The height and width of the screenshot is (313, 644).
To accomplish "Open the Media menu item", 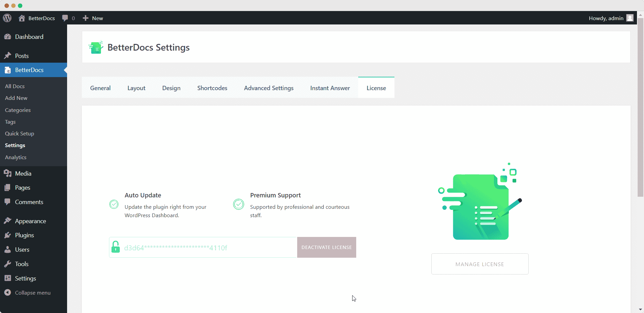I will point(34,173).
